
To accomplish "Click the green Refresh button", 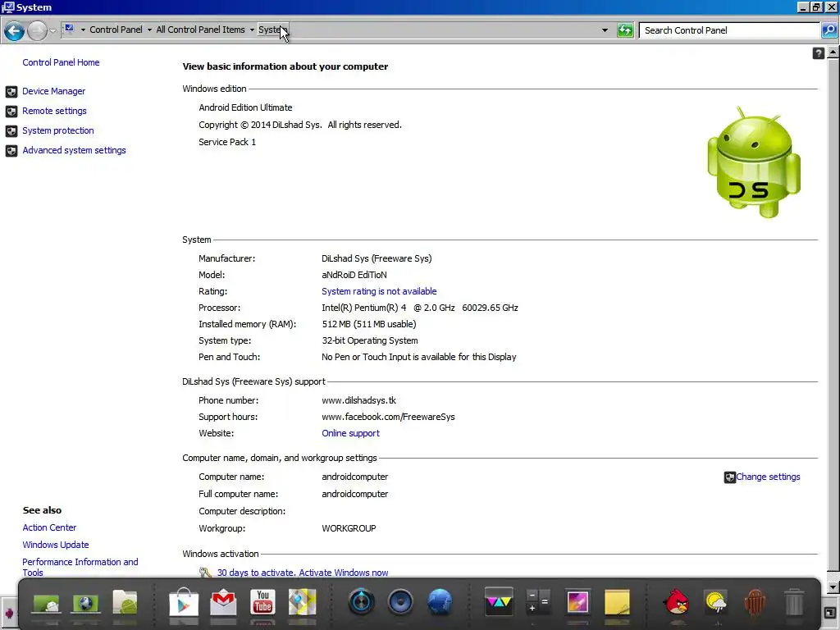I will coord(625,30).
